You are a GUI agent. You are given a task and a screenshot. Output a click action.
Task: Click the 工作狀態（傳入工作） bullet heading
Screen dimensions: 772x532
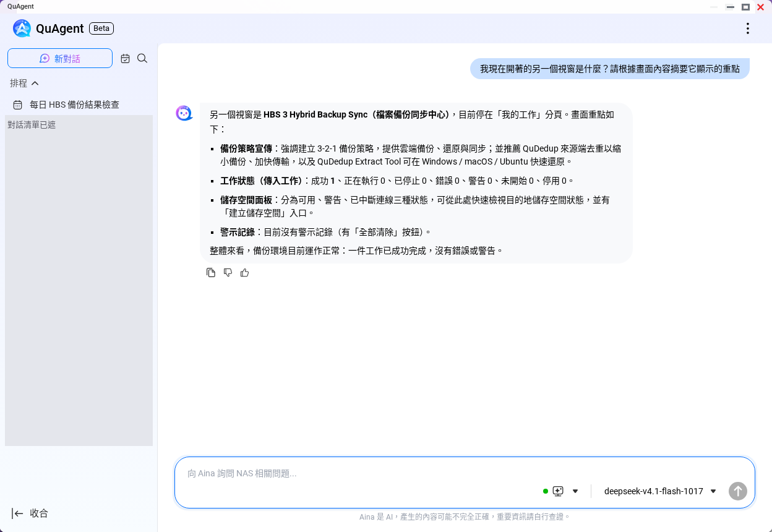click(x=261, y=181)
